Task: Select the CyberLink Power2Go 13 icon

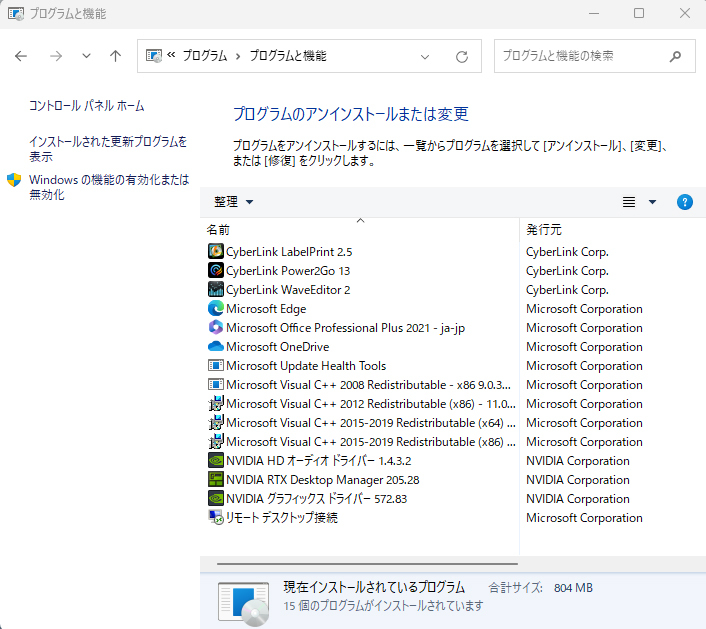Action: pos(216,270)
